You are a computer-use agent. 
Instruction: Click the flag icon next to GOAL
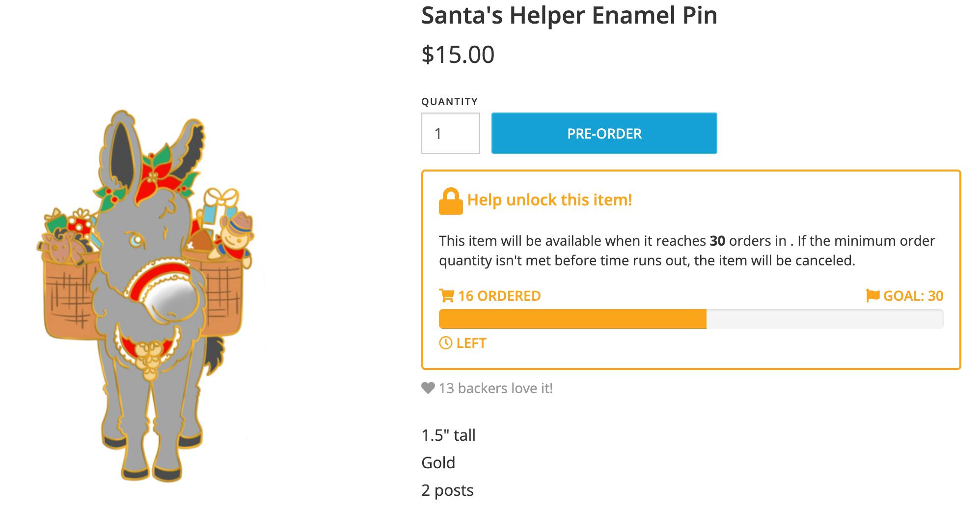tap(872, 296)
